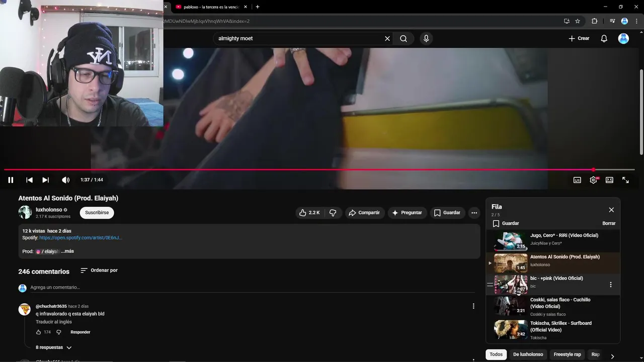Open YouTube notifications bell
Screen dimensions: 644x362
(604, 39)
